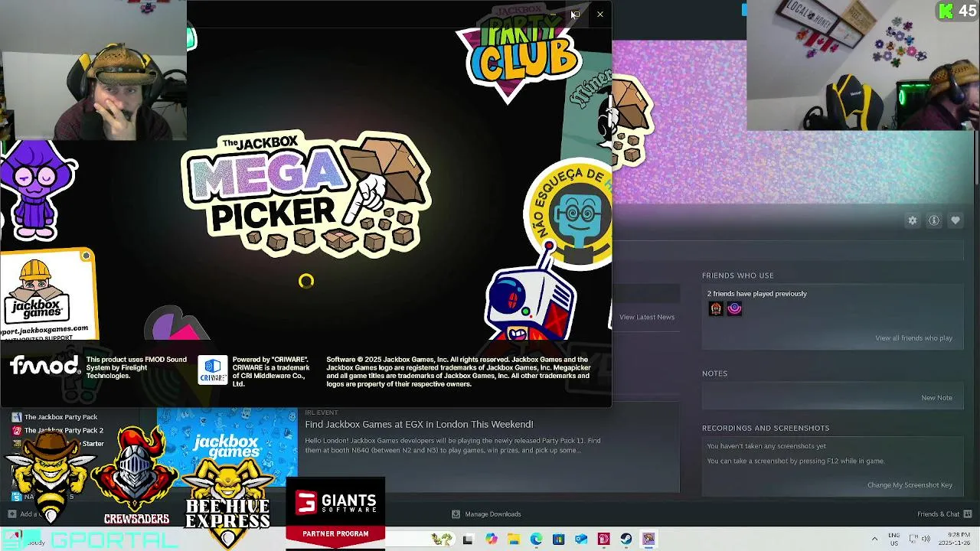
Task: Open Task View from the taskbar
Action: tap(468, 540)
